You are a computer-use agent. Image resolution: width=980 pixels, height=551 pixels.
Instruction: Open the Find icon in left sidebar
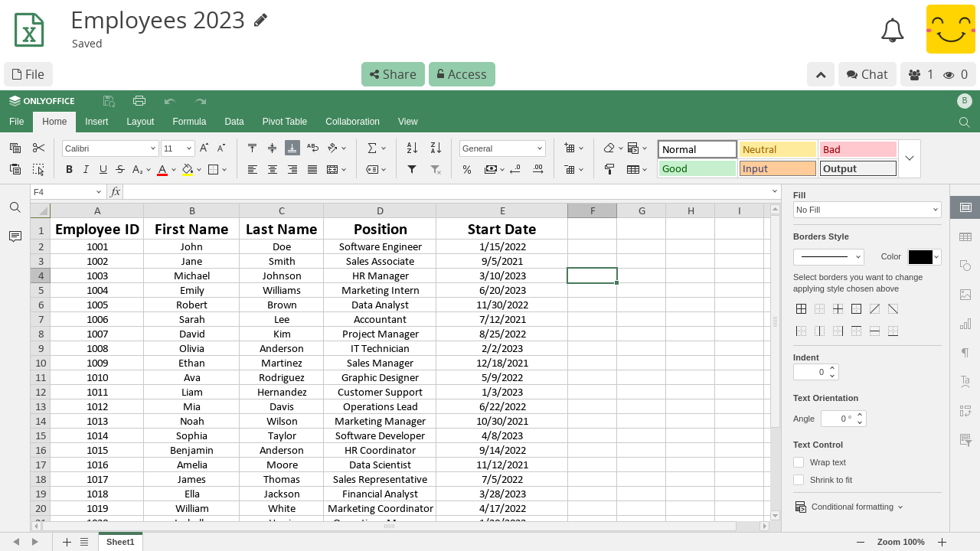(15, 207)
